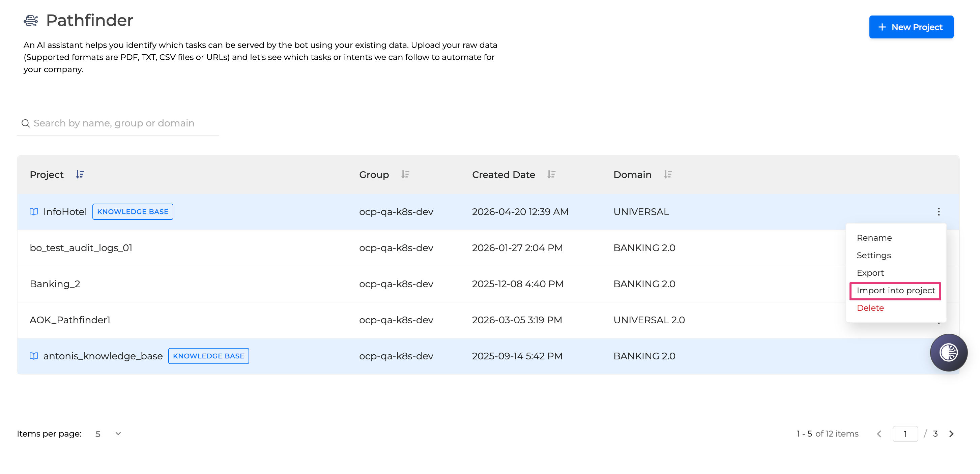Open the floating assistant chat button
Viewport: 980px width, 474px height.
(x=948, y=353)
